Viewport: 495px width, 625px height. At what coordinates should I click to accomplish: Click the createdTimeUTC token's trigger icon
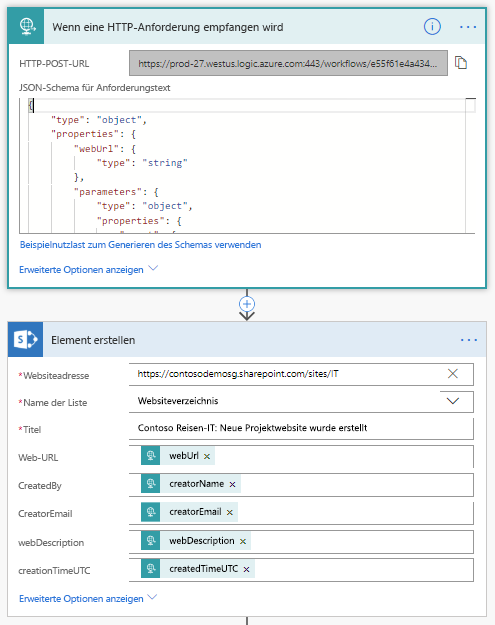tap(151, 569)
